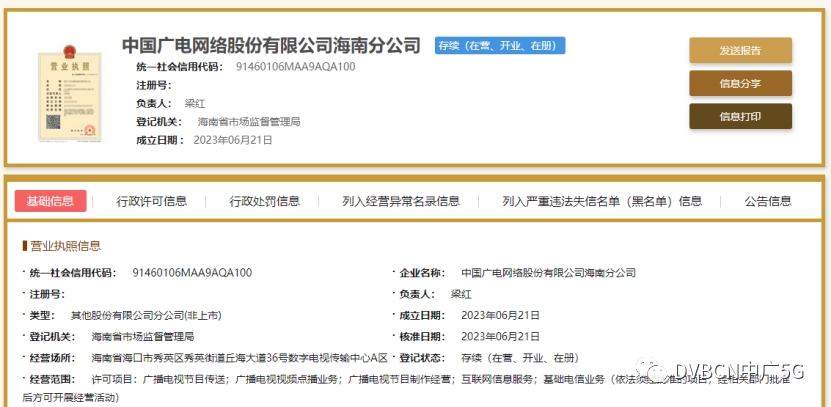The height and width of the screenshot is (407, 831).
Task: Select the 基础信息 tab
Action: (x=50, y=201)
